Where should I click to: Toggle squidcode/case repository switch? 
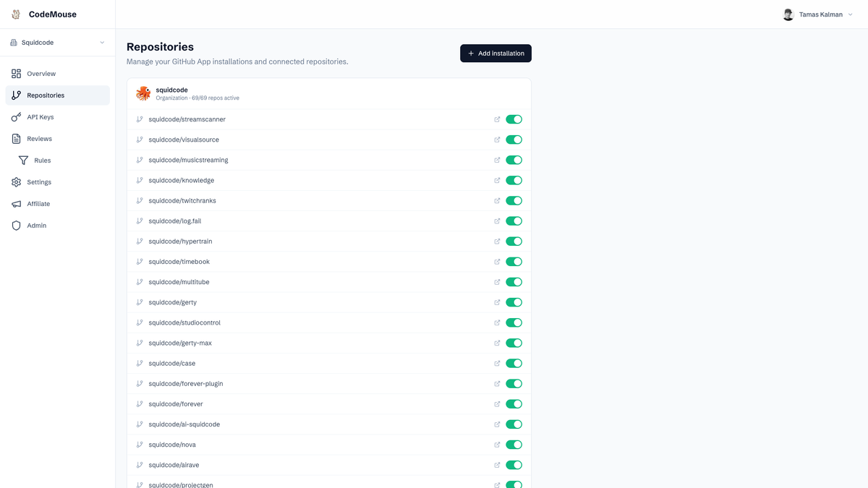514,363
